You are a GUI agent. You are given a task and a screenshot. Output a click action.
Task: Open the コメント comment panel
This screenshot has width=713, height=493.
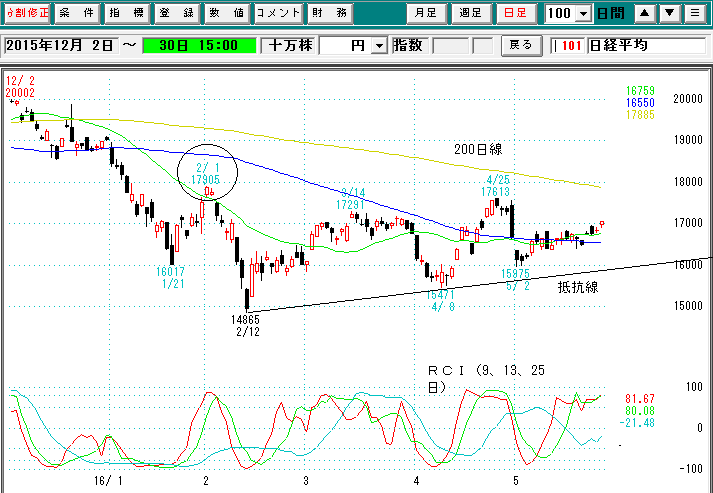tap(276, 14)
